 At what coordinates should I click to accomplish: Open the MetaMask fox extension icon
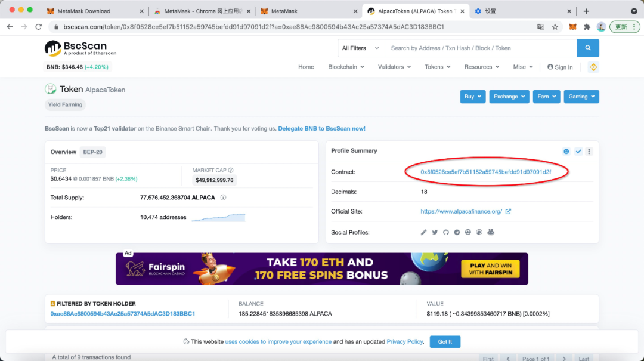click(572, 27)
